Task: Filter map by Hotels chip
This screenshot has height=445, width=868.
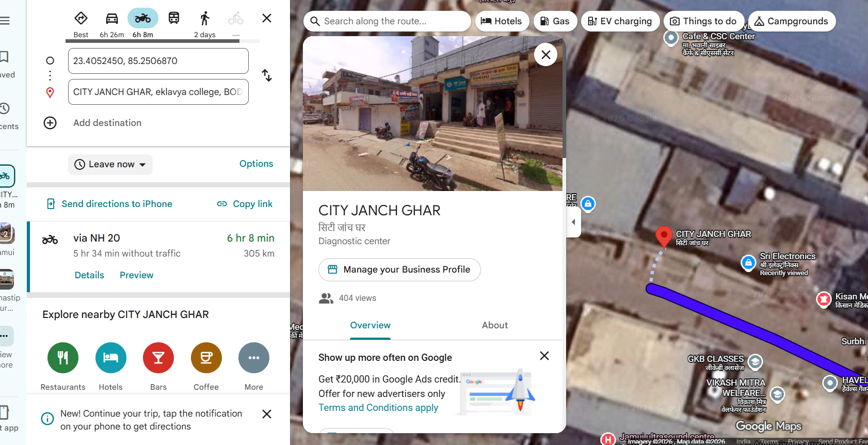Action: click(x=502, y=21)
